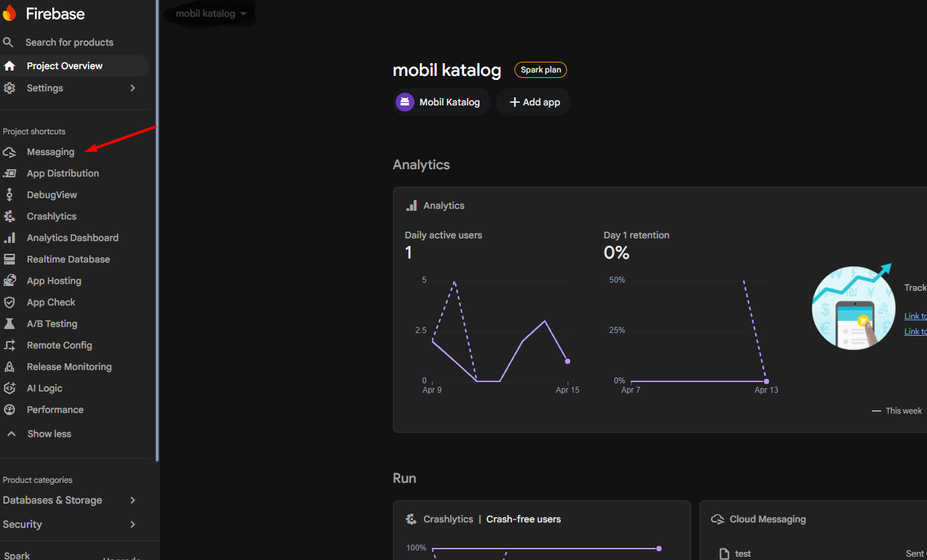Collapse shortcuts with Show less

pos(48,434)
